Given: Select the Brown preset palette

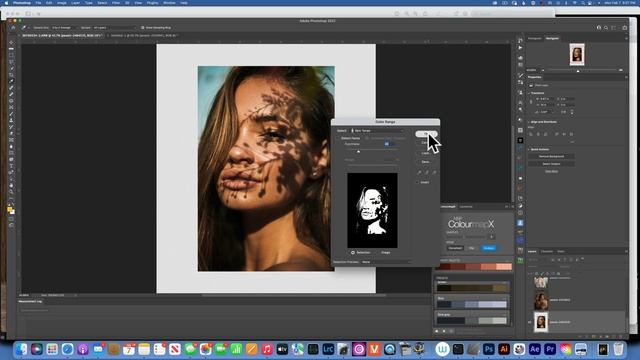Looking at the screenshot, I should [x=472, y=288].
